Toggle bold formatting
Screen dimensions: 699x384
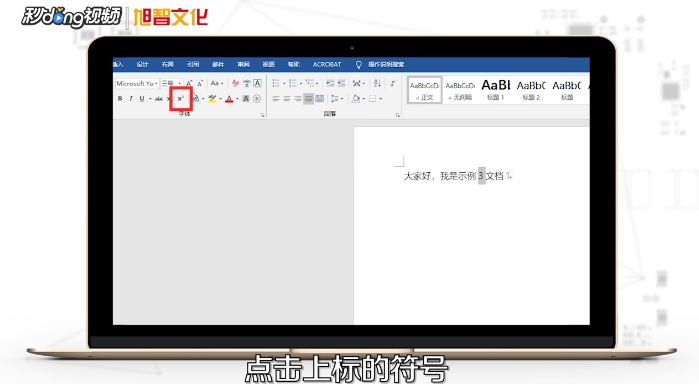click(x=120, y=99)
